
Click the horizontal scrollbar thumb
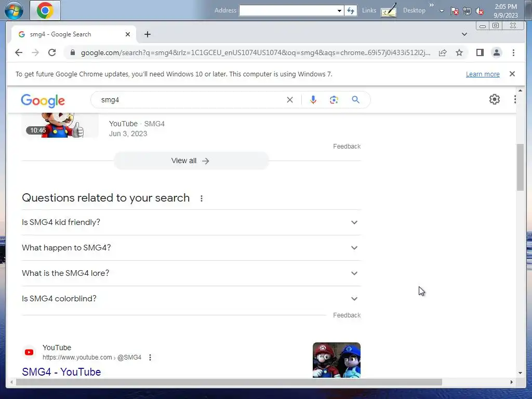pyautogui.click(x=229, y=382)
